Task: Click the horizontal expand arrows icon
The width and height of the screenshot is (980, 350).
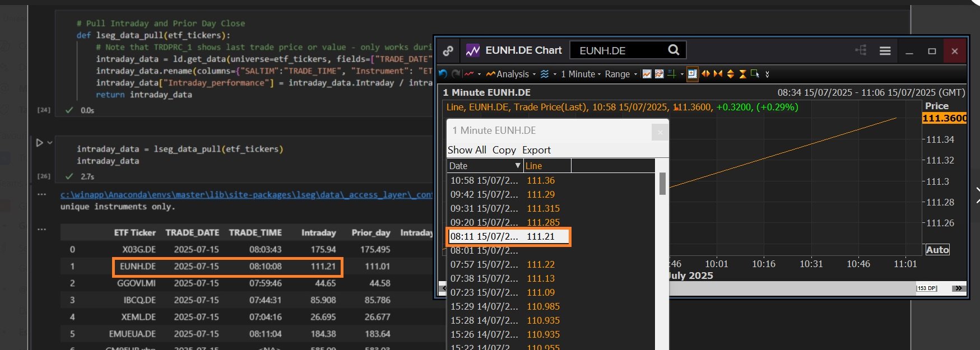Action: tap(705, 74)
